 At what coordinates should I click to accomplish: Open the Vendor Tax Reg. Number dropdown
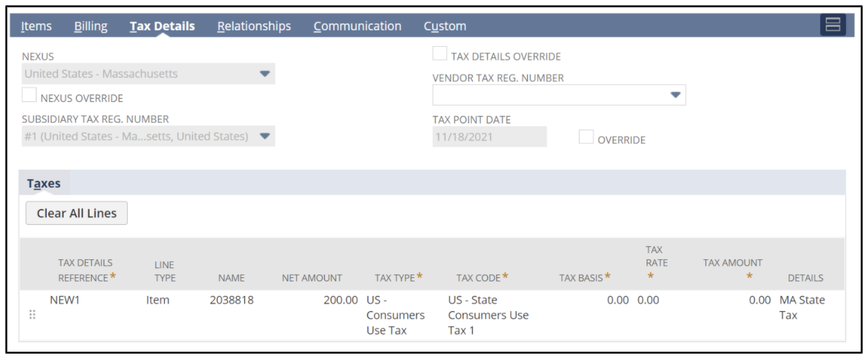pos(675,95)
